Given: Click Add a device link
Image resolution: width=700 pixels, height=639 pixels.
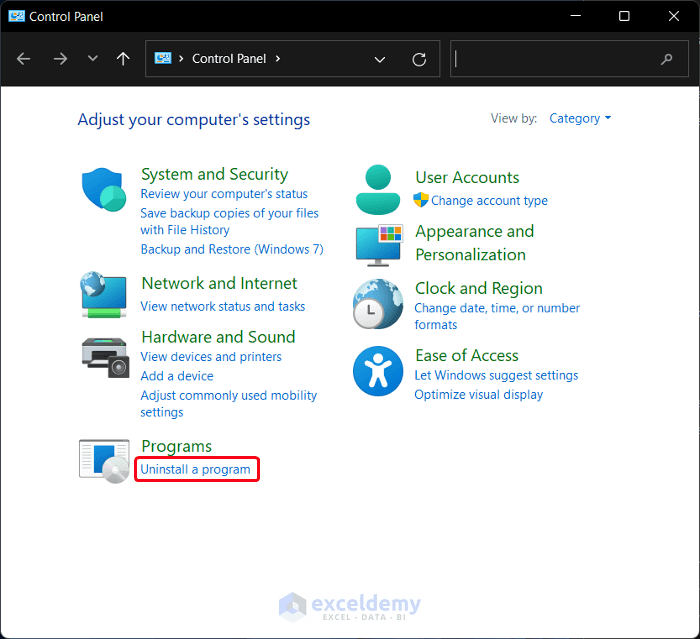Looking at the screenshot, I should pyautogui.click(x=177, y=376).
